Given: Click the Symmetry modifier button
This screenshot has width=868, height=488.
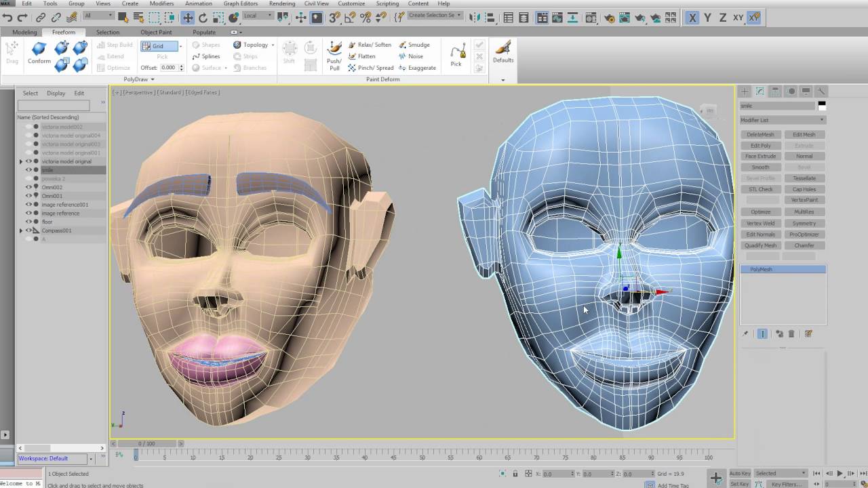Looking at the screenshot, I should point(804,223).
